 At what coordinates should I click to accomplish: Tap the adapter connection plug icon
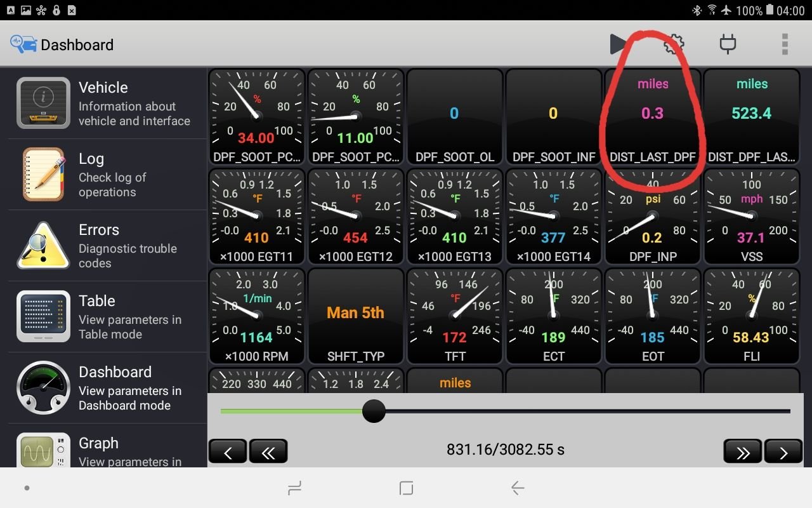click(x=728, y=44)
